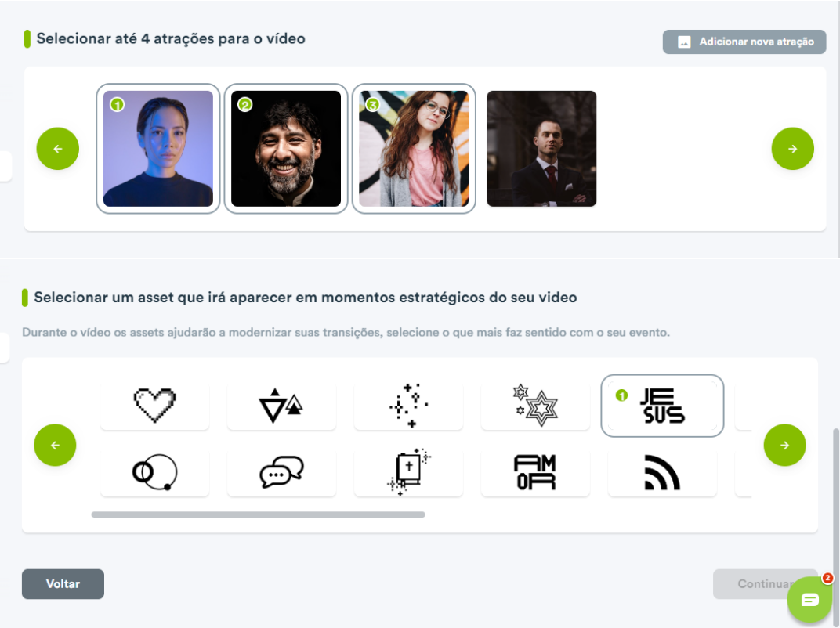The width and height of the screenshot is (840, 628).
Task: Choose the overlapping circles orbit asset
Action: 154,472
